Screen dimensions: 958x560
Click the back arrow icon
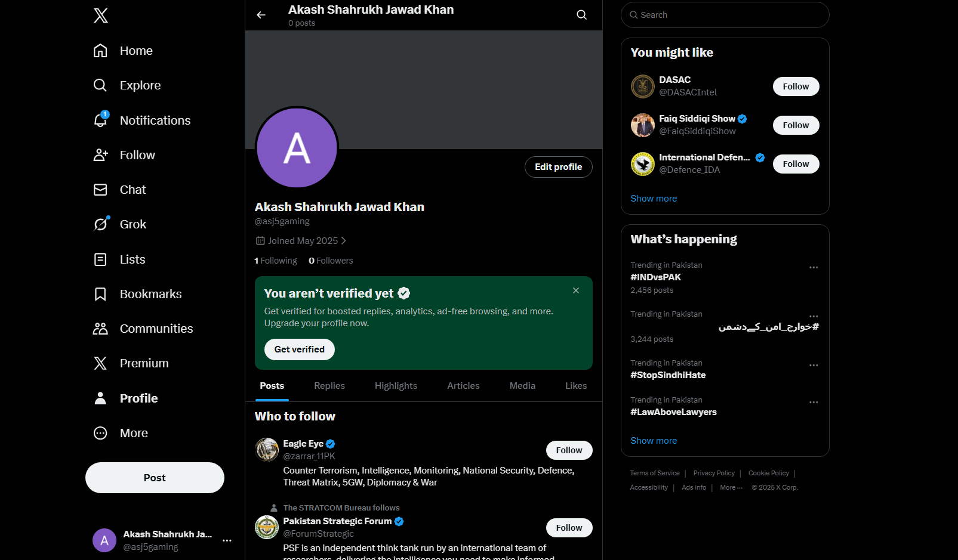coord(261,15)
